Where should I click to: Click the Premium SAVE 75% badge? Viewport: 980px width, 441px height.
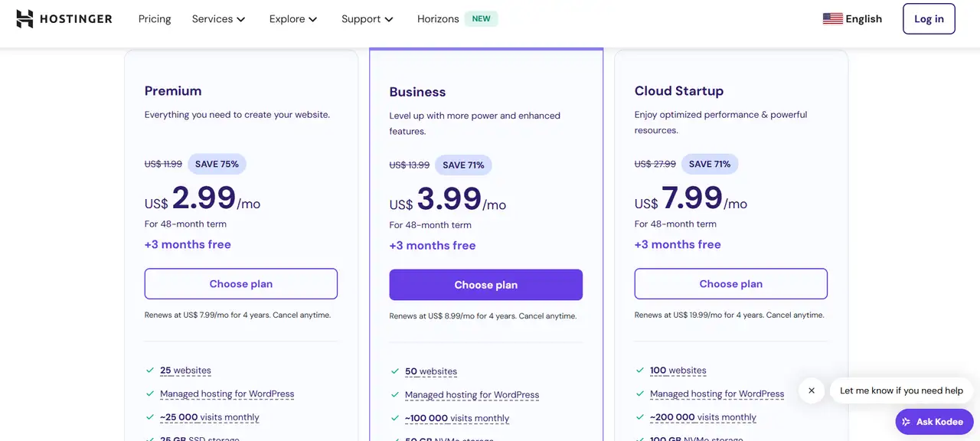(217, 164)
